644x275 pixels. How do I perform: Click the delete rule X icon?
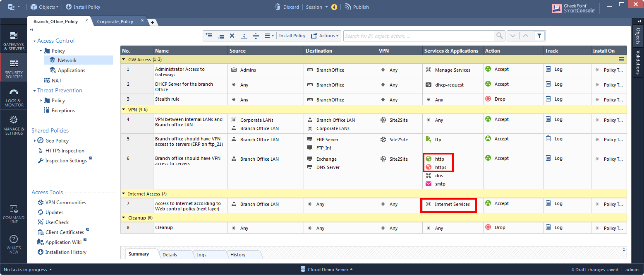pos(232,36)
